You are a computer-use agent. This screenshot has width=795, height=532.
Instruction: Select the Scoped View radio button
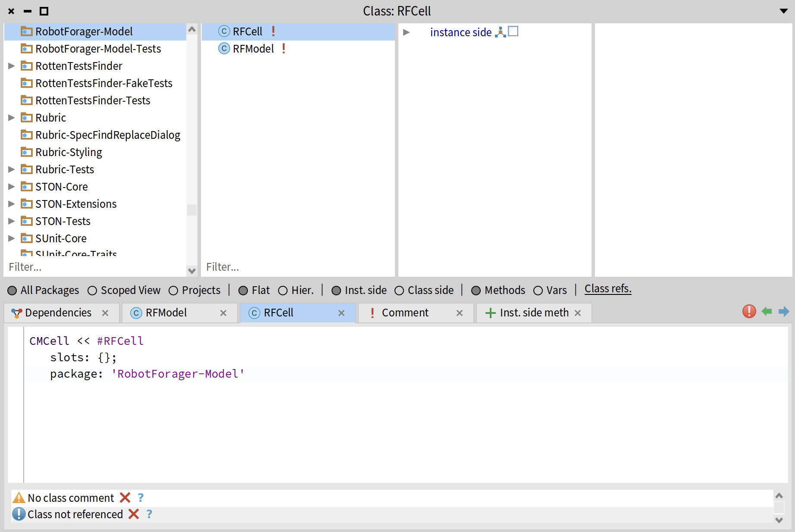click(x=92, y=291)
